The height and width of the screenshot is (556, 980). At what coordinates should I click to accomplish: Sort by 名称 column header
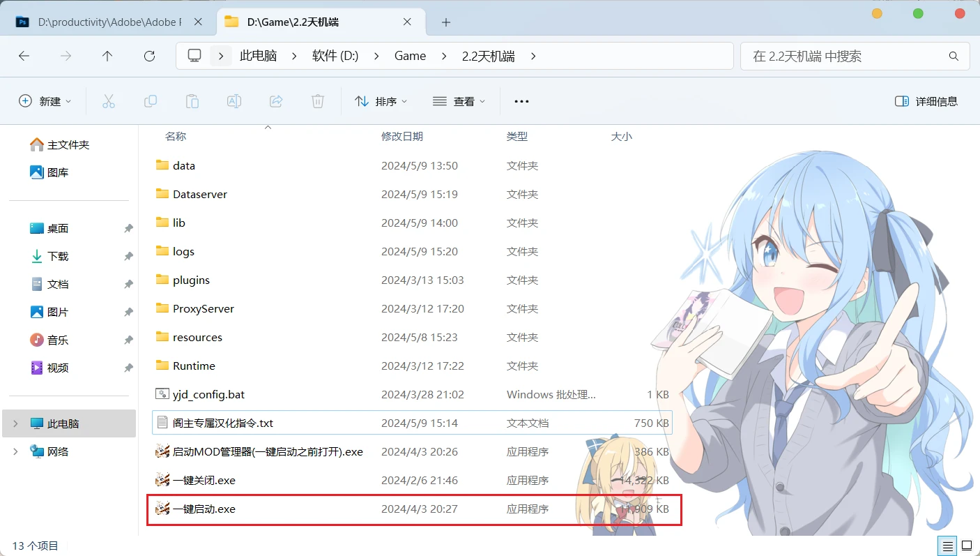pyautogui.click(x=176, y=137)
